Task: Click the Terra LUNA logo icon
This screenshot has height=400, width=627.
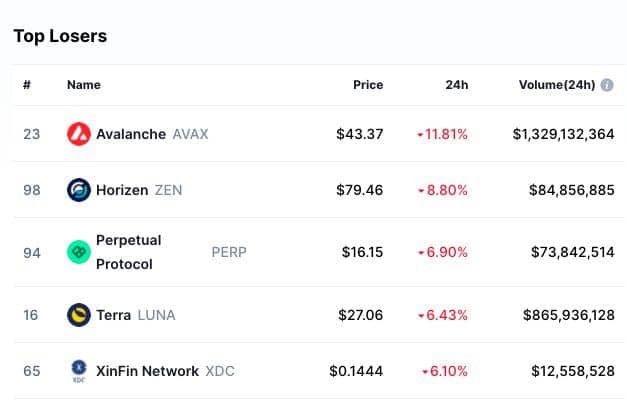Action: coord(79,315)
